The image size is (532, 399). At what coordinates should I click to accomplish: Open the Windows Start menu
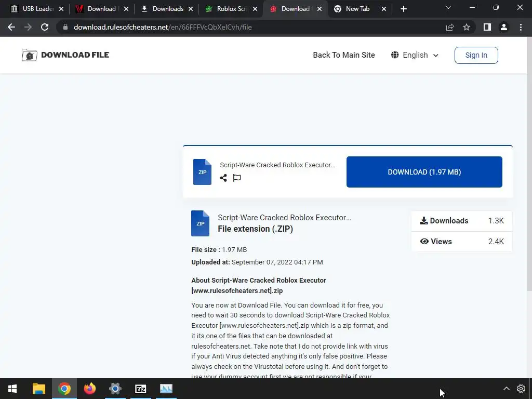click(12, 389)
